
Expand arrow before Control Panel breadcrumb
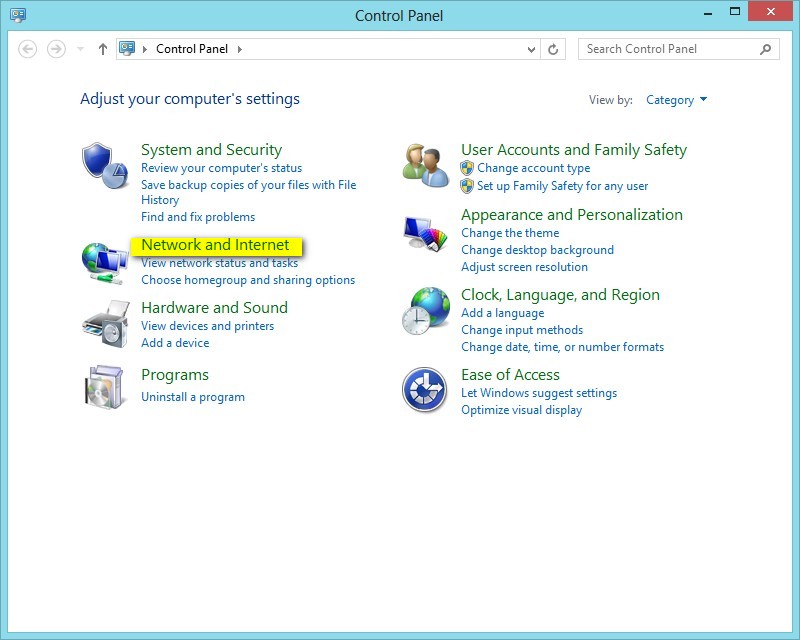tap(145, 49)
